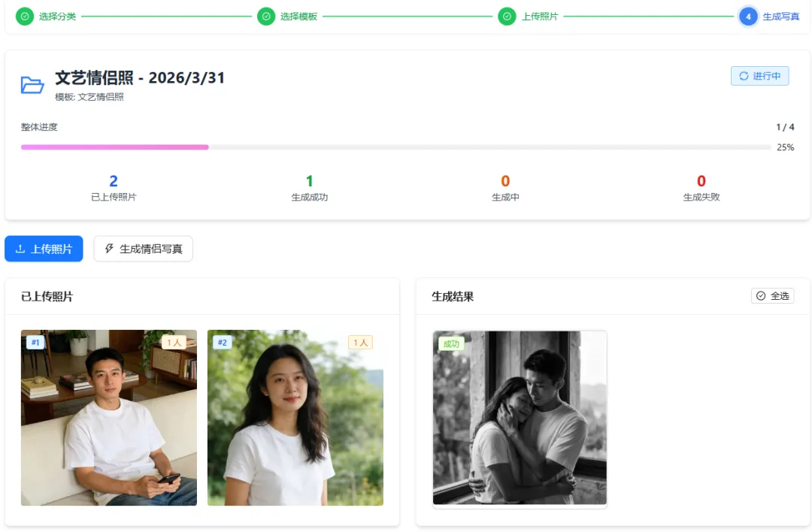The image size is (812, 532).
Task: Click the green check icon for 选择分类 step
Action: click(25, 17)
